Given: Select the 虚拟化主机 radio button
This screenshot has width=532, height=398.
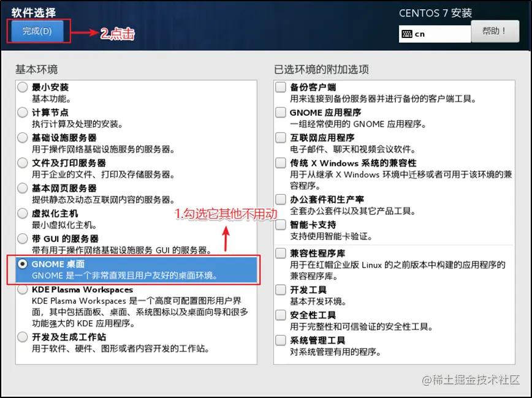Looking at the screenshot, I should tap(23, 213).
